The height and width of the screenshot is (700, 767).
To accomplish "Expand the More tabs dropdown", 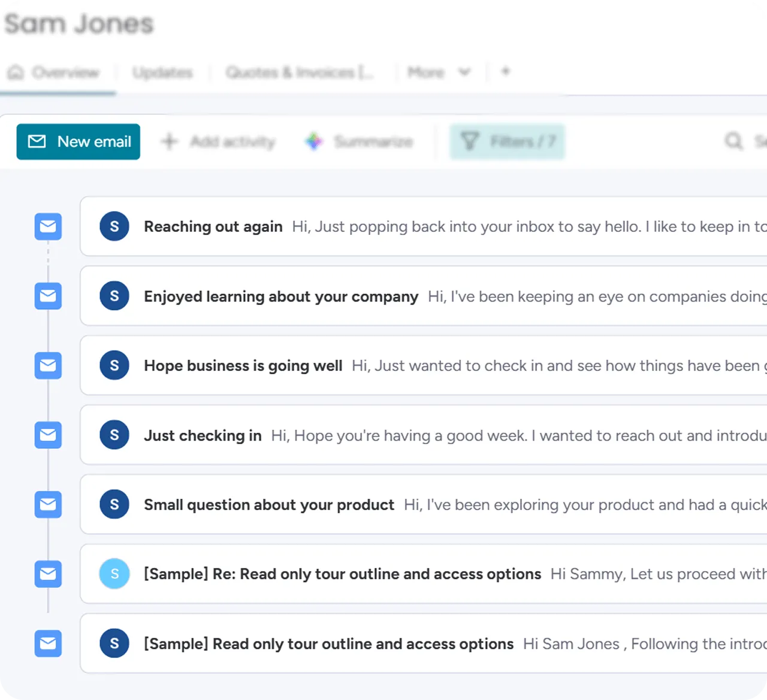I will pos(439,73).
